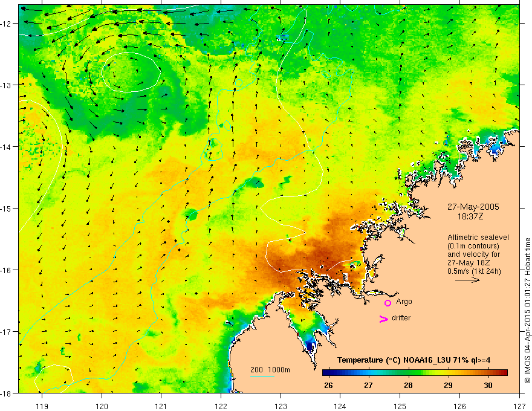
Task: Click latitude axis label -16
Action: pos(6,270)
